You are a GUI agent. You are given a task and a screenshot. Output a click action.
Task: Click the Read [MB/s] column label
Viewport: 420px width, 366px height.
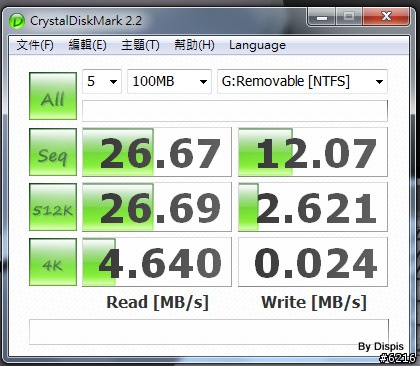click(x=157, y=303)
